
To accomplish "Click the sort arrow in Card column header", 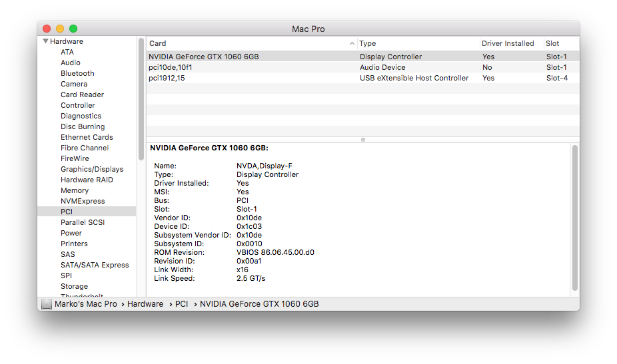I will (x=352, y=44).
